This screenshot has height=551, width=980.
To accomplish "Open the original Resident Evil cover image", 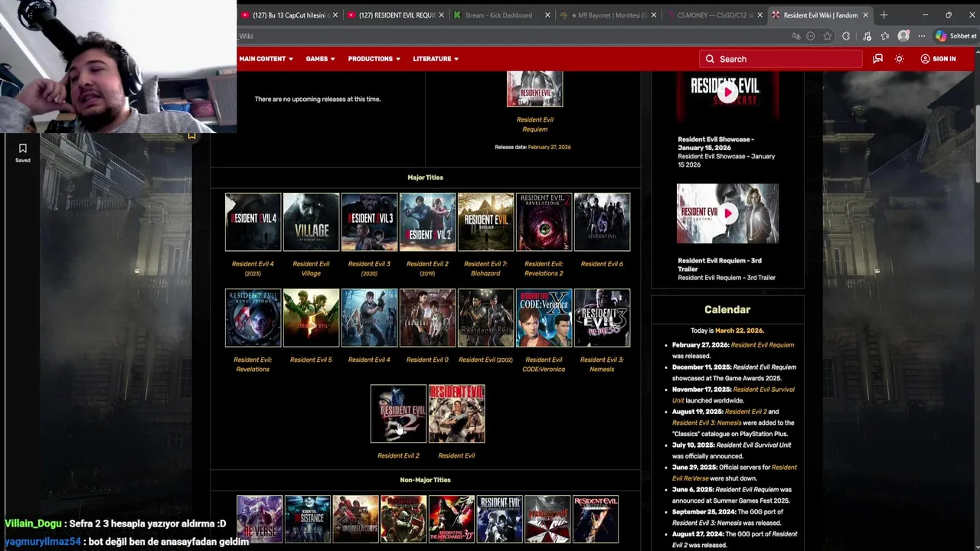I will [456, 414].
